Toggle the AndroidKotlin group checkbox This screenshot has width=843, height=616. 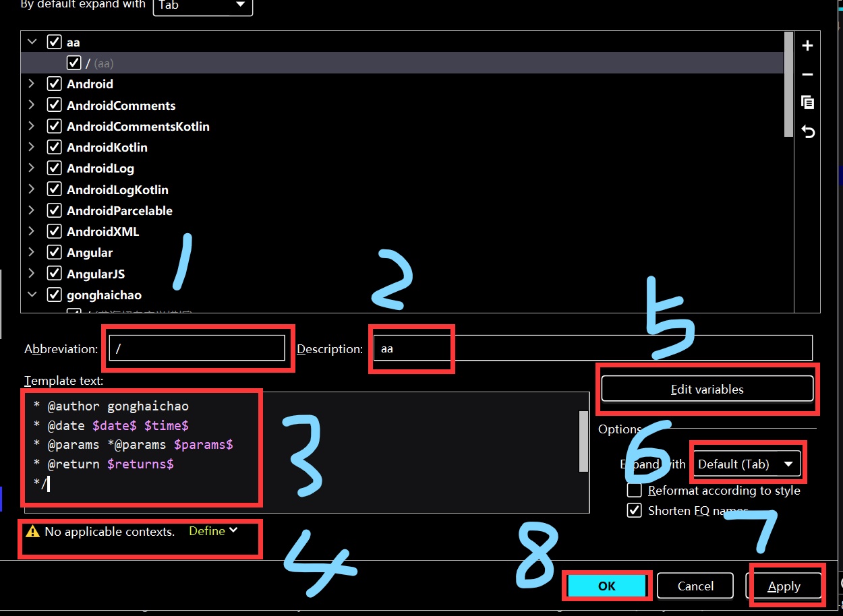(54, 147)
